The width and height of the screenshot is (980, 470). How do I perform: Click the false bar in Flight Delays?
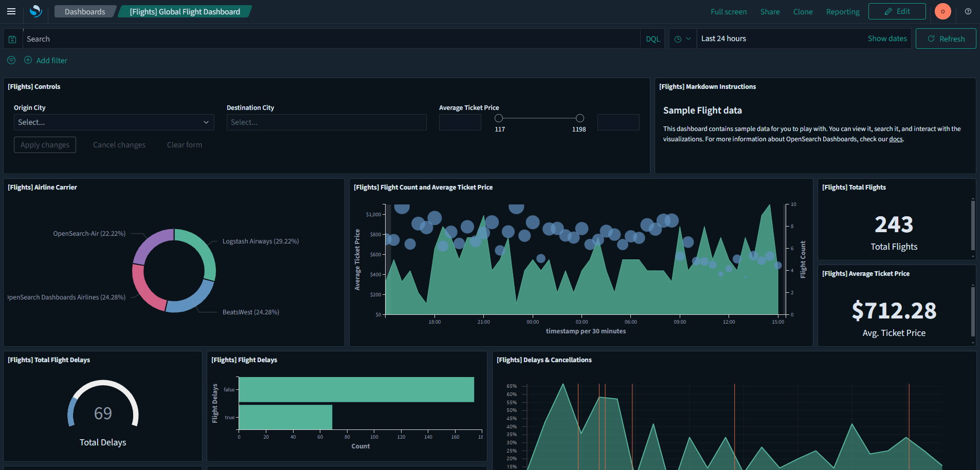coord(356,390)
